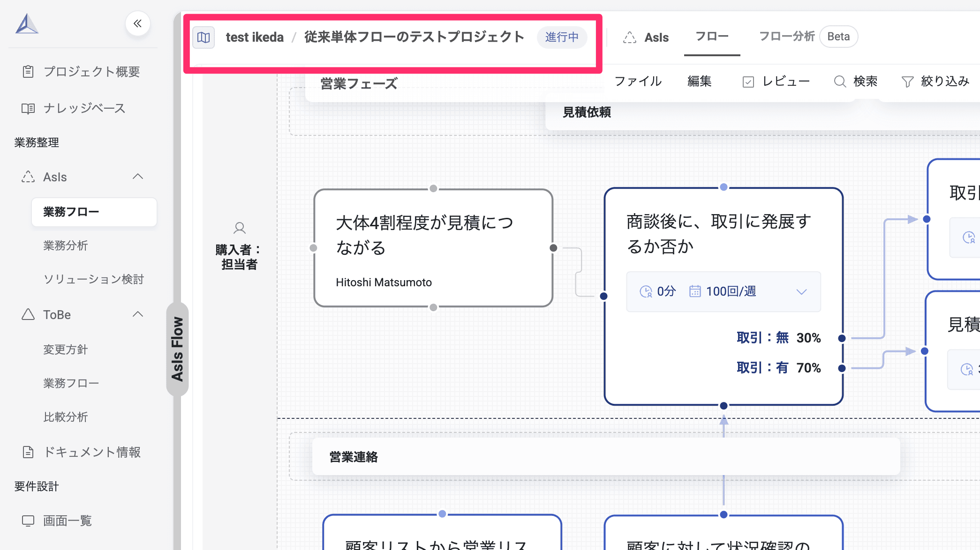Image resolution: width=980 pixels, height=550 pixels.
Task: Click the ToBe triangle icon in the sidebar
Action: (x=28, y=315)
